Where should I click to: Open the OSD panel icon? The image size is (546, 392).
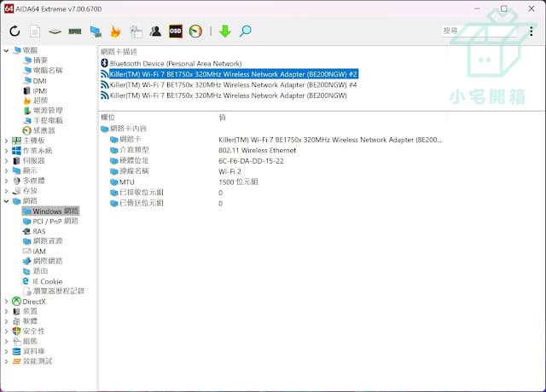coord(176,32)
